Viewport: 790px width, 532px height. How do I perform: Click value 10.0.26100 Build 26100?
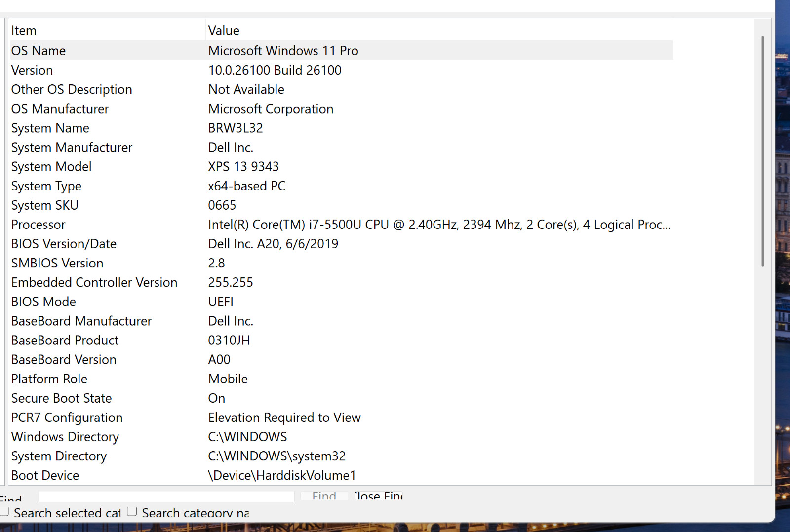tap(275, 70)
